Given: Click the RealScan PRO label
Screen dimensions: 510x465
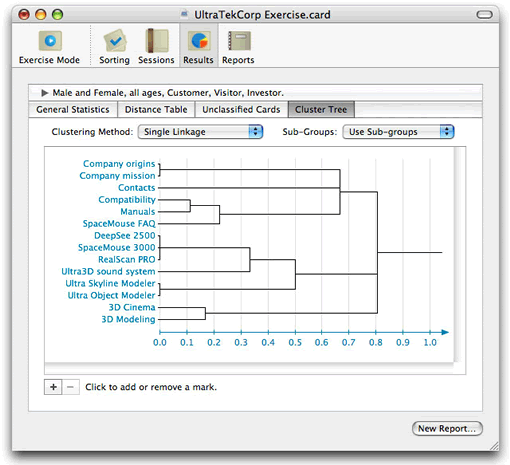Looking at the screenshot, I should (127, 260).
